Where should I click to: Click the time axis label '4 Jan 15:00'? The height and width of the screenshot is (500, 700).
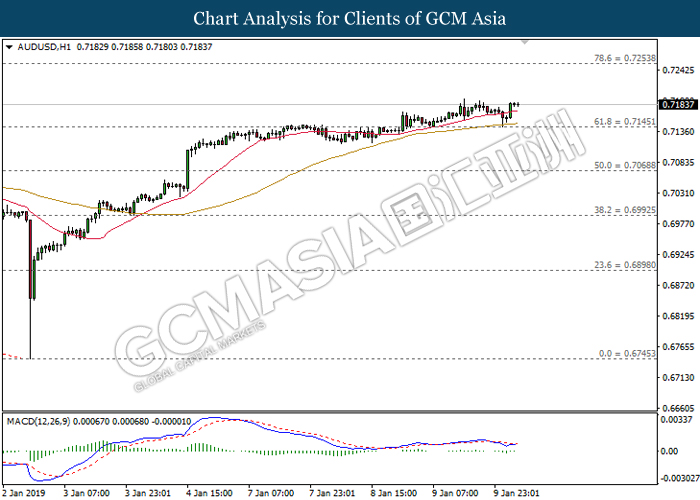(x=209, y=493)
